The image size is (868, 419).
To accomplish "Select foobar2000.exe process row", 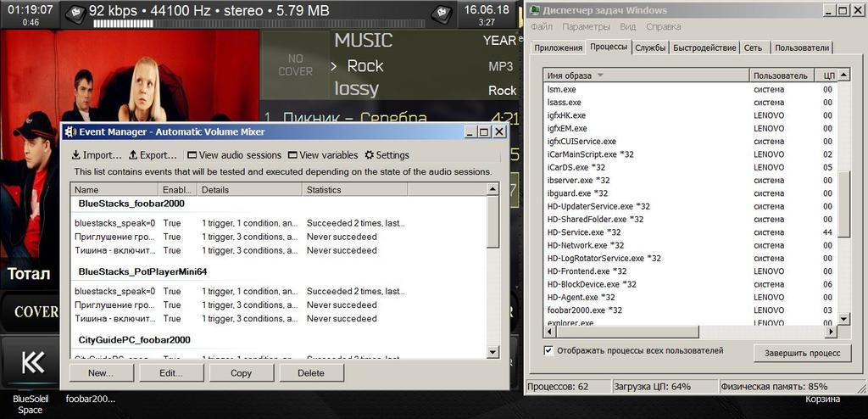I will (585, 310).
